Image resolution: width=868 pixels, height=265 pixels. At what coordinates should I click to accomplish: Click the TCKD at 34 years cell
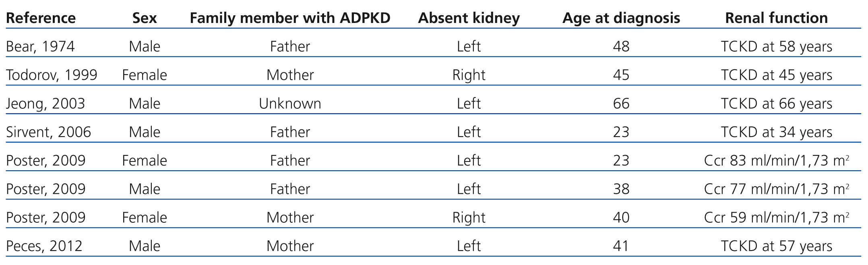776,132
